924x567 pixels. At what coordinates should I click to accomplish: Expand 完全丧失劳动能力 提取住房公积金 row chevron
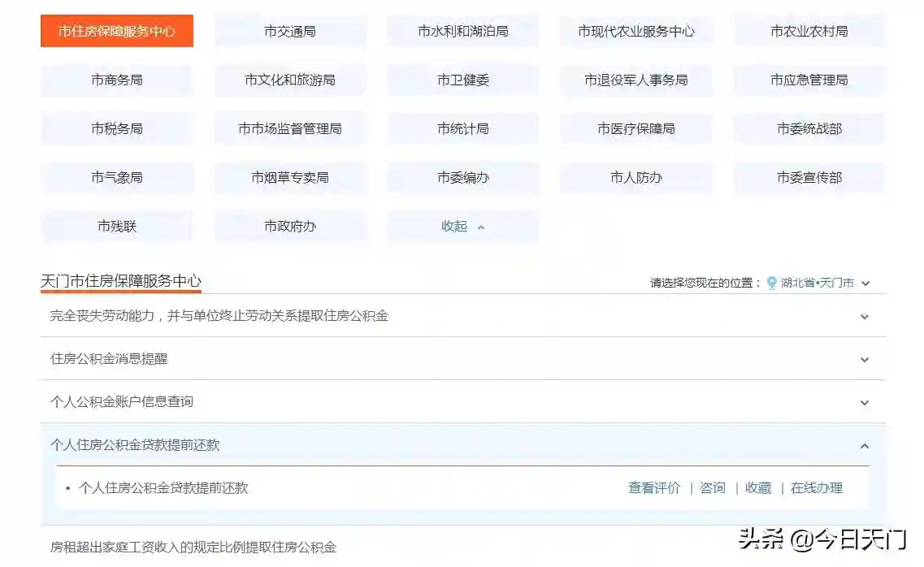click(x=864, y=317)
